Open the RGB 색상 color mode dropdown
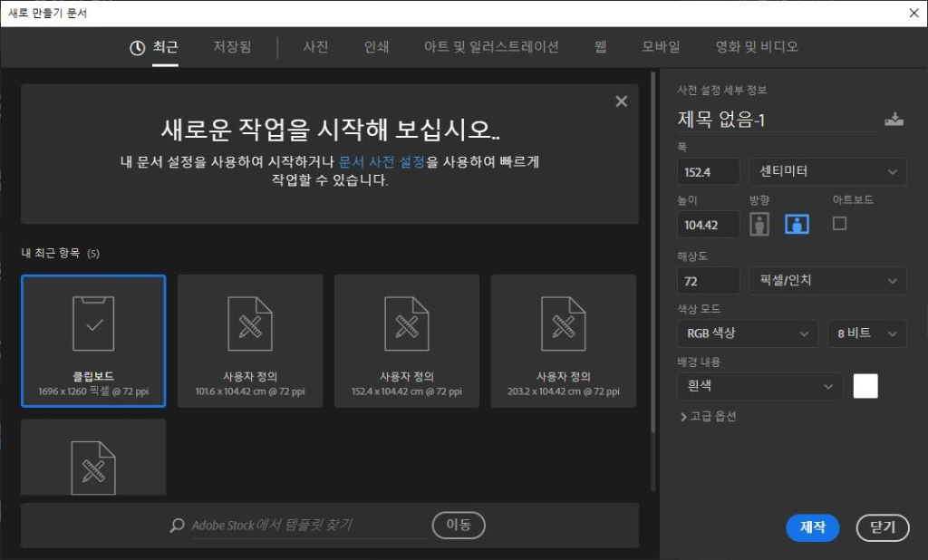Viewport: 928px width, 560px height. point(748,333)
